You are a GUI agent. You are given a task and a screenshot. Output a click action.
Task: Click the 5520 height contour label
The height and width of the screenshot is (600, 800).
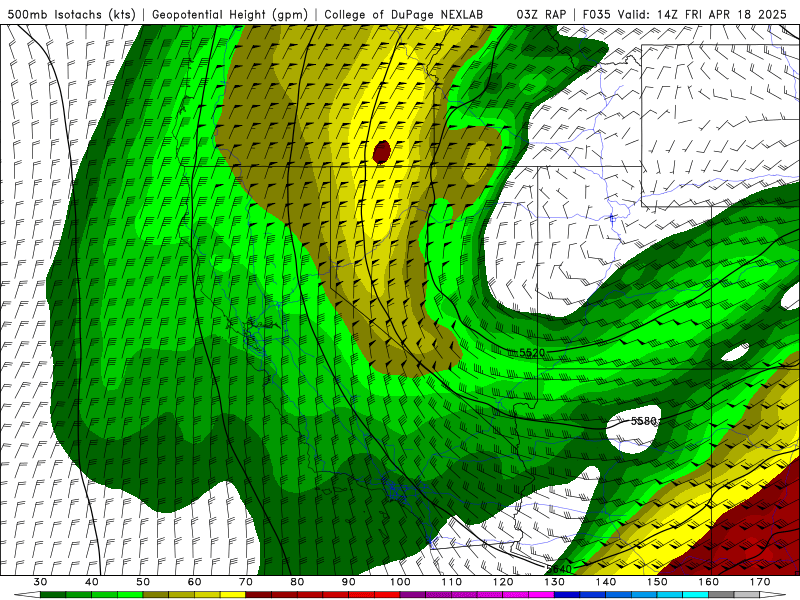[x=532, y=353]
